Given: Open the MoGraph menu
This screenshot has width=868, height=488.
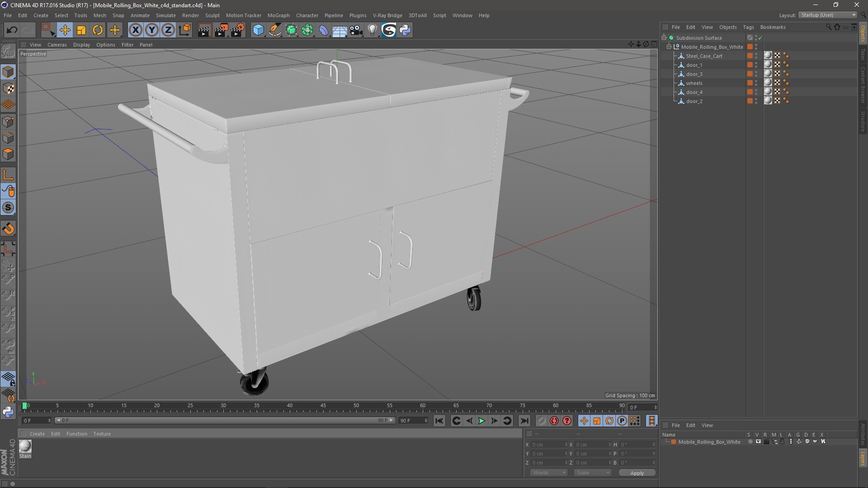Looking at the screenshot, I should click(x=278, y=15).
